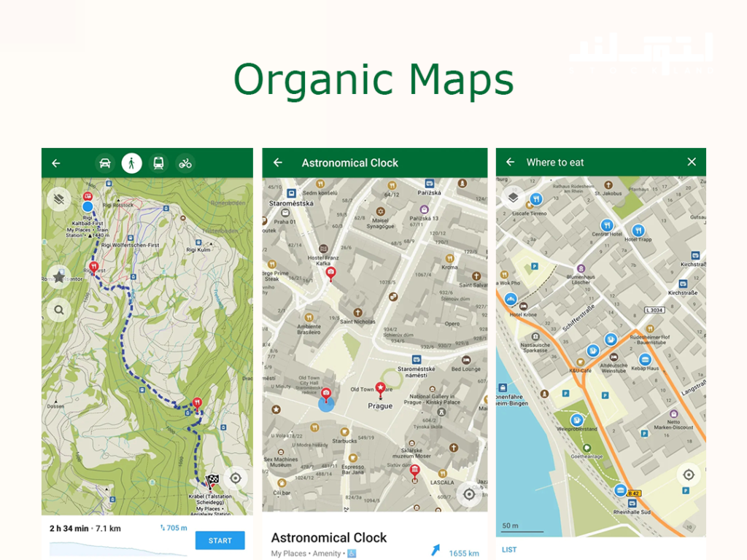The image size is (747, 560).
Task: Click the L 3034 road shield
Action: (x=654, y=310)
